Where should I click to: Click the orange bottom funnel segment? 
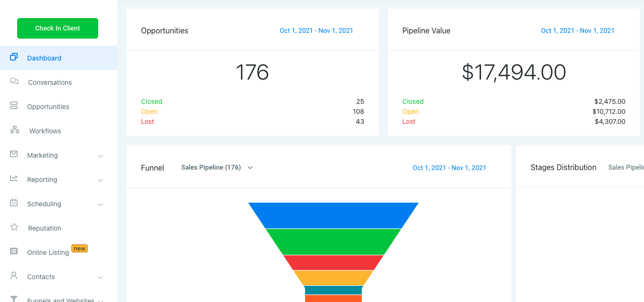(333, 299)
